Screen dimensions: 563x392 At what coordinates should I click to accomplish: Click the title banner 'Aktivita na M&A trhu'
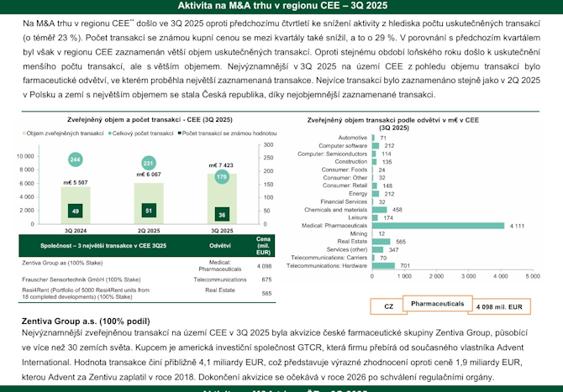coord(281,6)
